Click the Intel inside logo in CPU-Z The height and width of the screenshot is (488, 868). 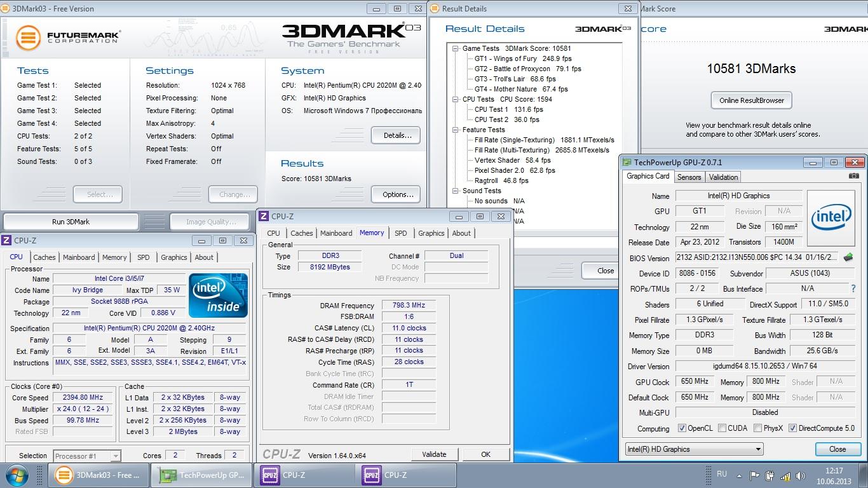pos(219,295)
